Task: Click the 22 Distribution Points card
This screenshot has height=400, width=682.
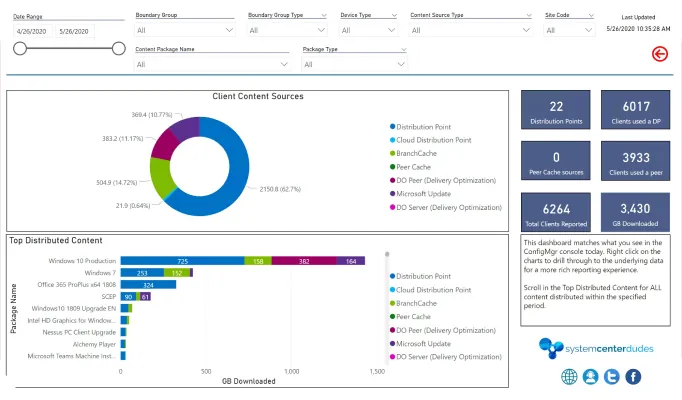Action: coord(555,110)
